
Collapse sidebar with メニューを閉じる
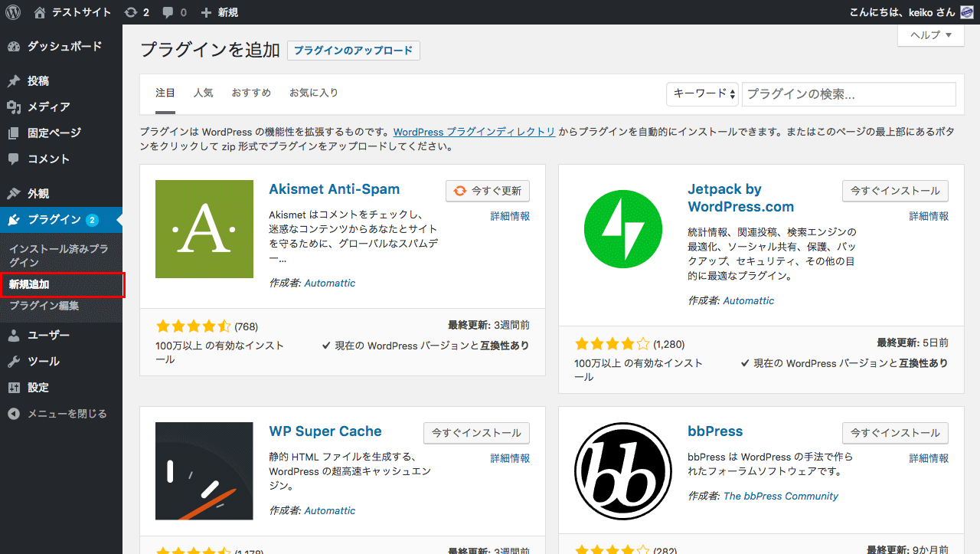coord(61,413)
